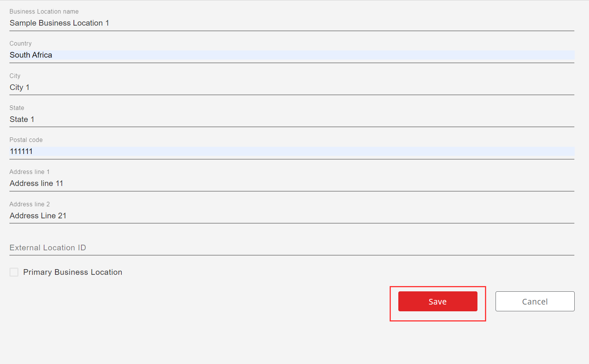
Task: Click the State label above State 1
Action: click(17, 108)
